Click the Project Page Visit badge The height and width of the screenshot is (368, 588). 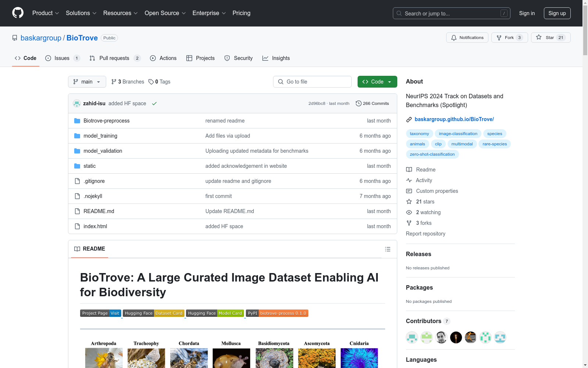(x=101, y=313)
